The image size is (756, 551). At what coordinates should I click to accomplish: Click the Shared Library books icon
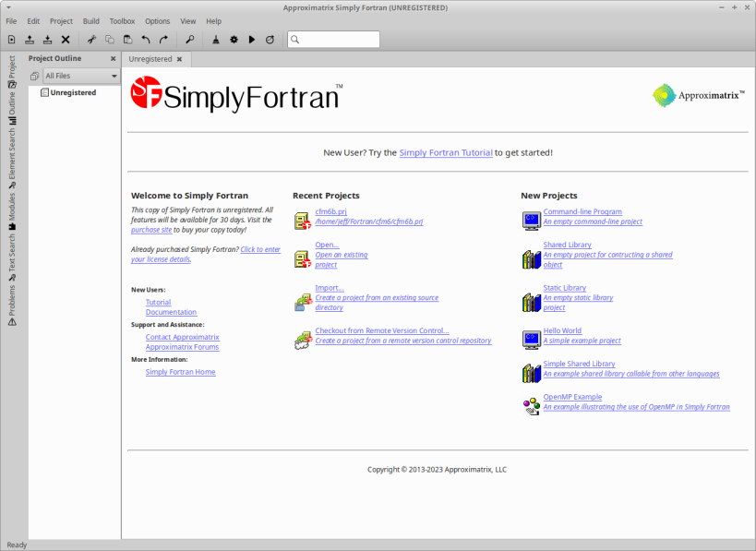coord(532,259)
